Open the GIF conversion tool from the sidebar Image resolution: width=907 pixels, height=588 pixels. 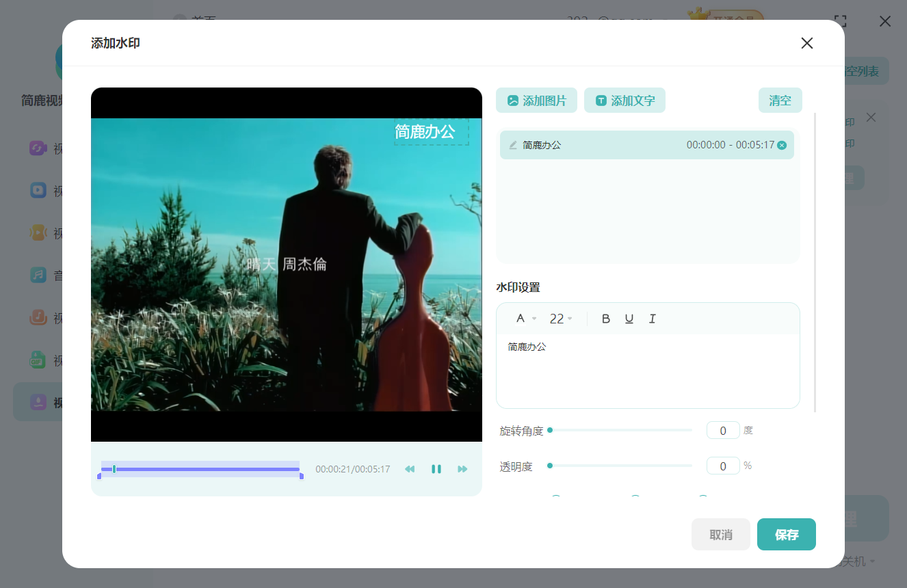point(38,360)
